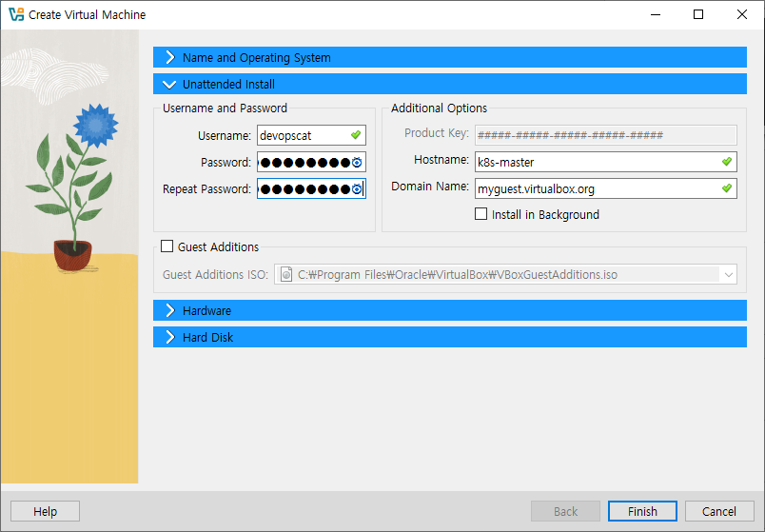Screen dimensions: 765x532
Task: Click the disc icon beside the Guest Additions ISO path
Action: pos(286,274)
